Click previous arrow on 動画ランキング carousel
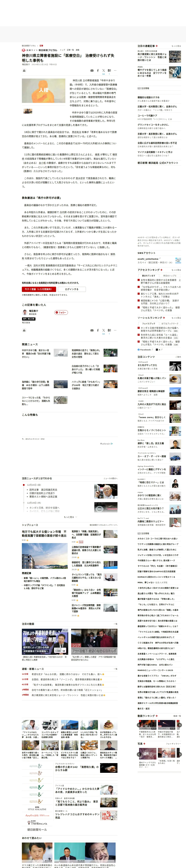Viewport: 186px width, 868px height. point(139,725)
